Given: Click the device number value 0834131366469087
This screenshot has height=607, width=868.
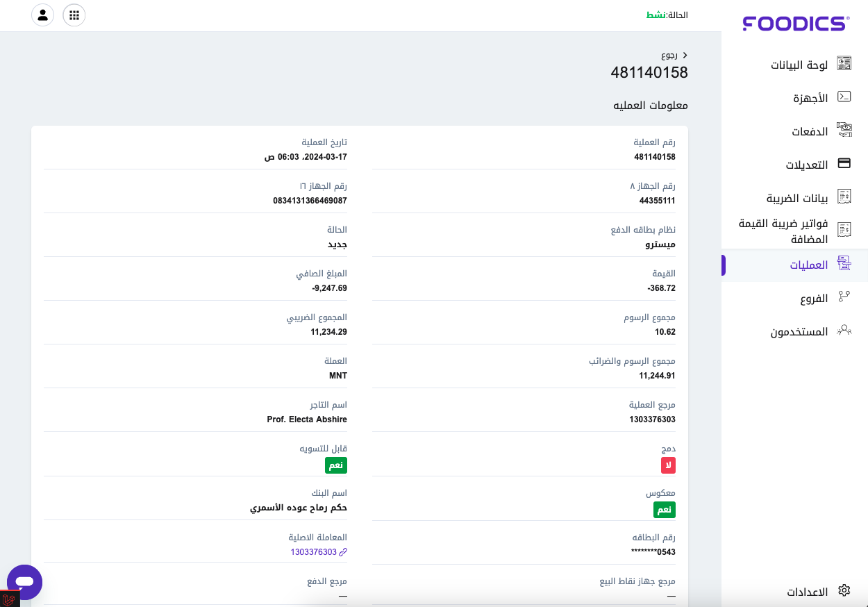Looking at the screenshot, I should pos(310,201).
